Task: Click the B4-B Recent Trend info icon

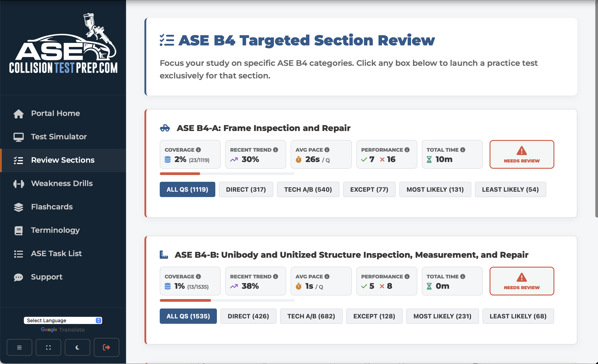Action: tap(275, 277)
